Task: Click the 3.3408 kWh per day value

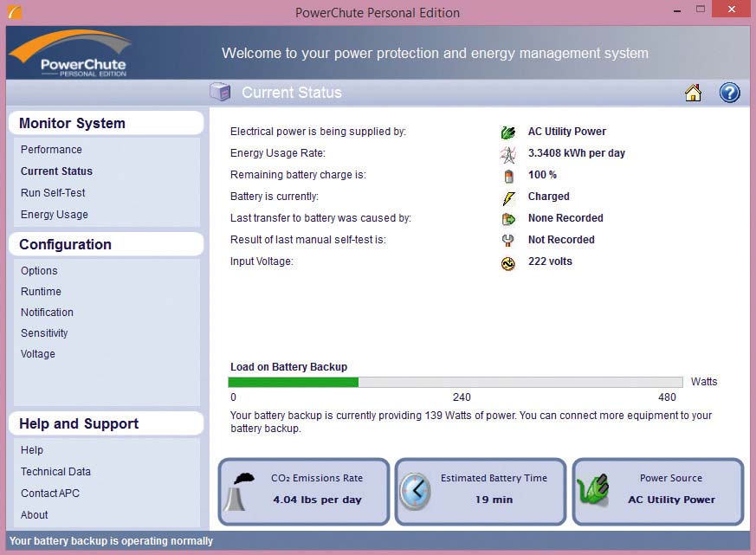Action: (x=576, y=153)
